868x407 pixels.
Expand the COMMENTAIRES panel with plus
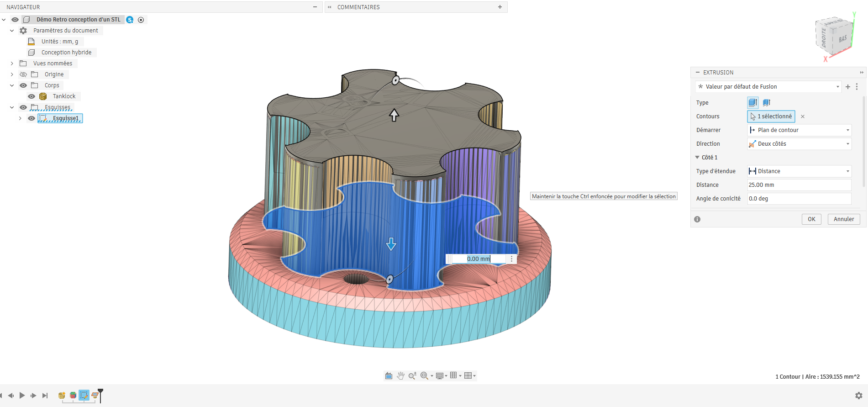(x=500, y=7)
